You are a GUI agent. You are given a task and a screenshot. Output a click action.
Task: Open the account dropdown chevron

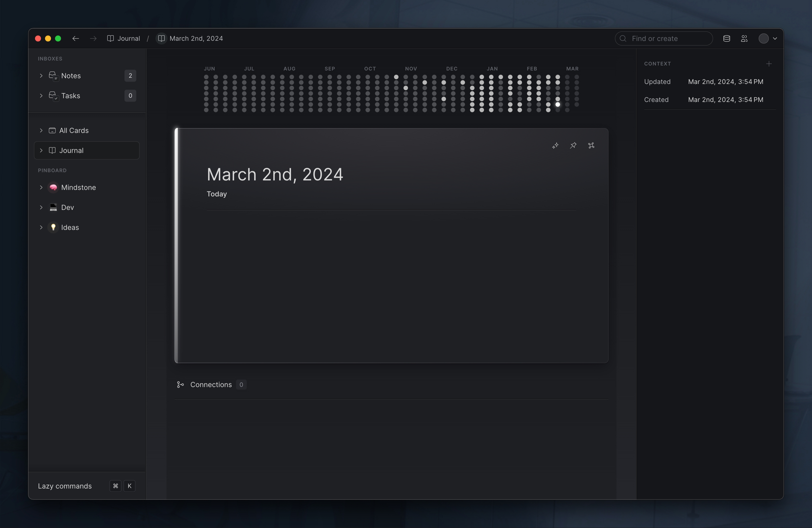pyautogui.click(x=775, y=38)
